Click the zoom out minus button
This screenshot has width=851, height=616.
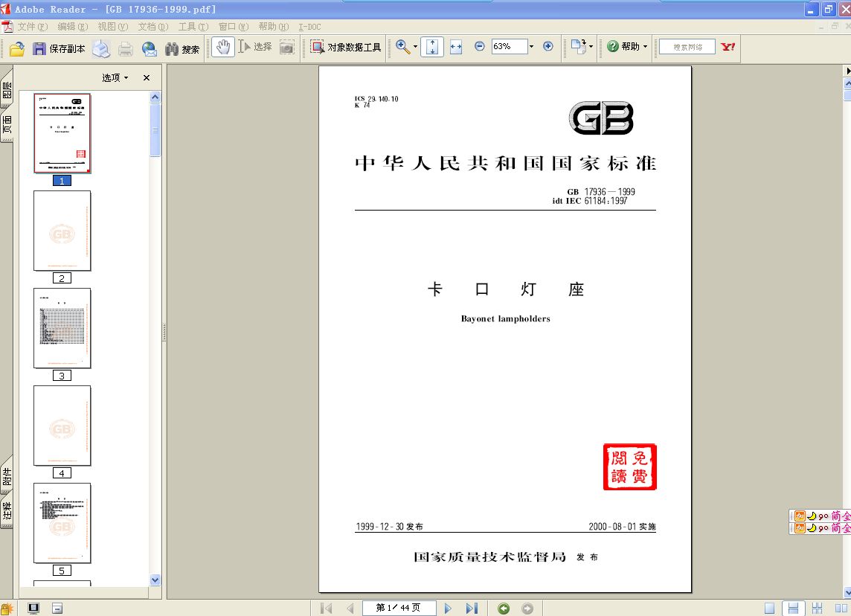click(479, 47)
